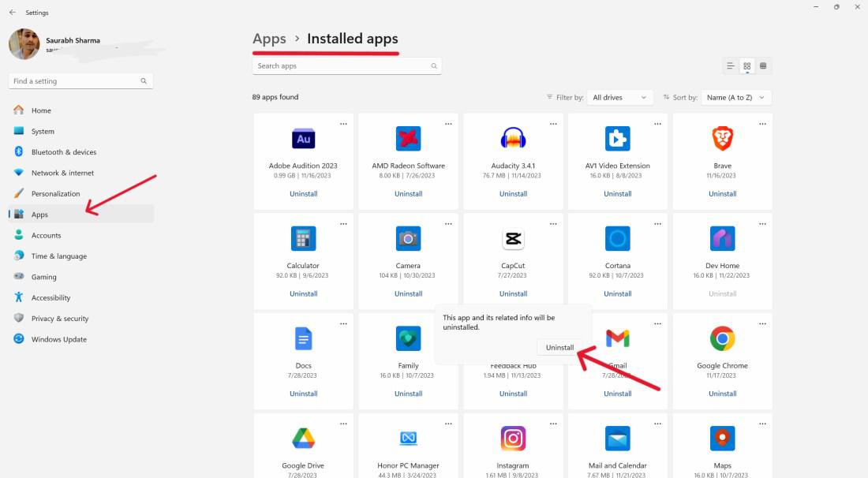The image size is (868, 478).
Task: Uninstall Audacity 3.4.1
Action: 513,193
